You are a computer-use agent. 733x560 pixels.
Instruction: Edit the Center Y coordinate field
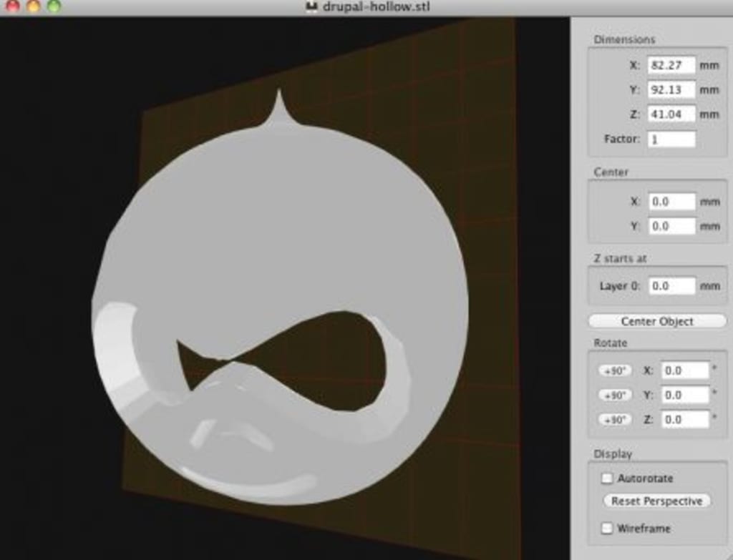673,226
